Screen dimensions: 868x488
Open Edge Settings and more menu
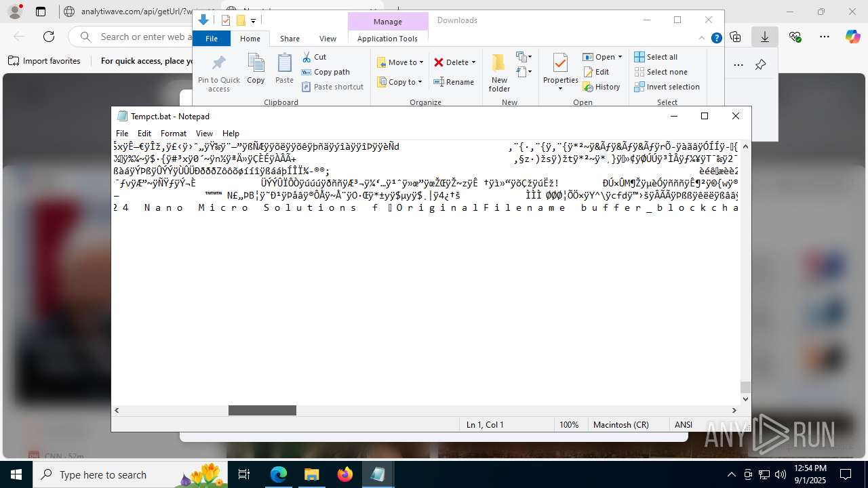pos(825,37)
